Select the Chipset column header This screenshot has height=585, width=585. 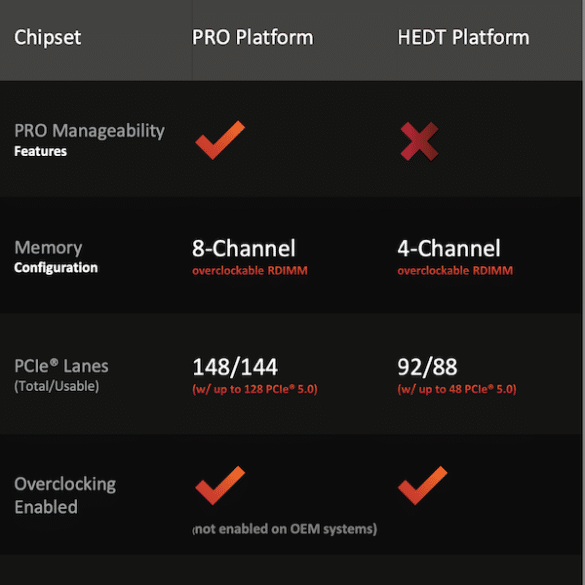(x=48, y=38)
